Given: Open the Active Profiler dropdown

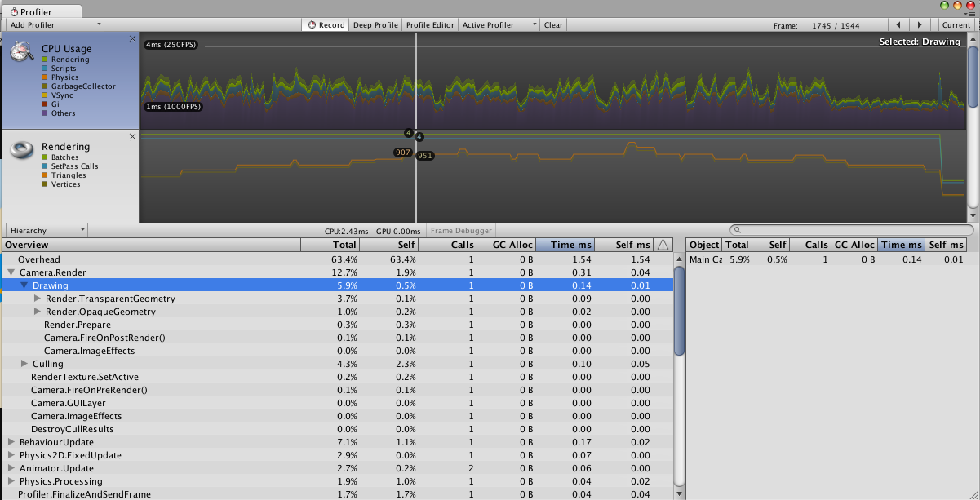Looking at the screenshot, I should tap(498, 24).
